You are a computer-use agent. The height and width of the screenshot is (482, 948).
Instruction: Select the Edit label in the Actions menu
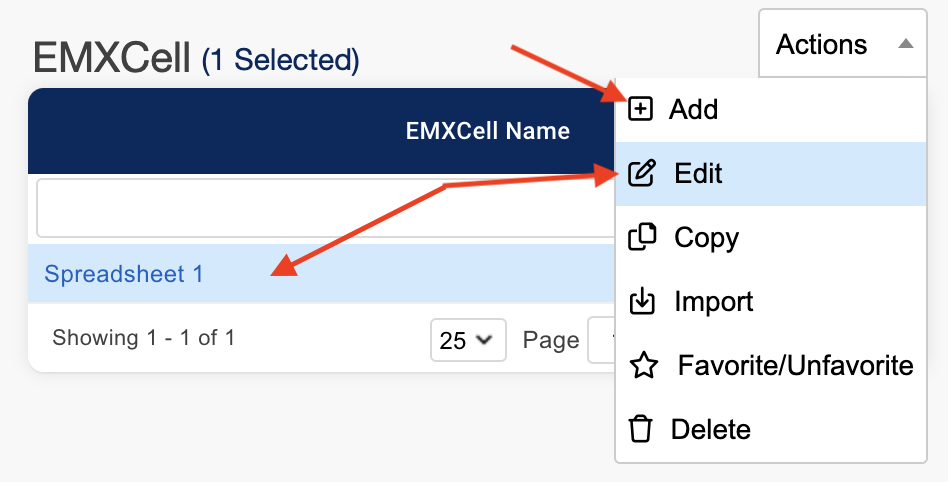(698, 174)
